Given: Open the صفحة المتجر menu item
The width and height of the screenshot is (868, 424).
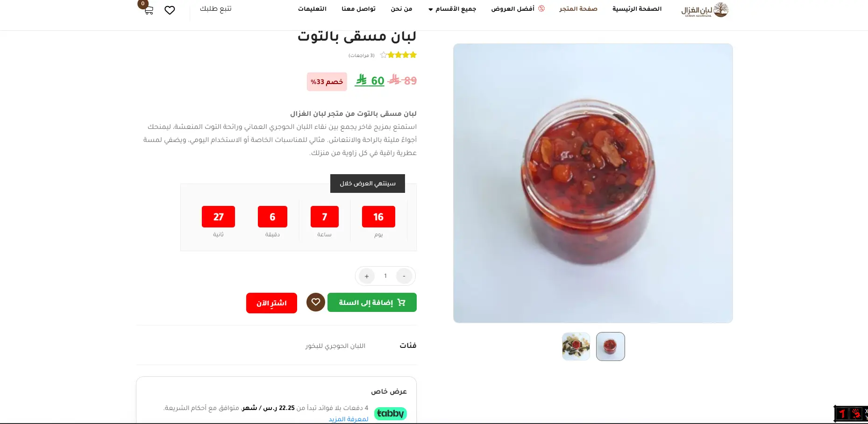Looking at the screenshot, I should (578, 9).
